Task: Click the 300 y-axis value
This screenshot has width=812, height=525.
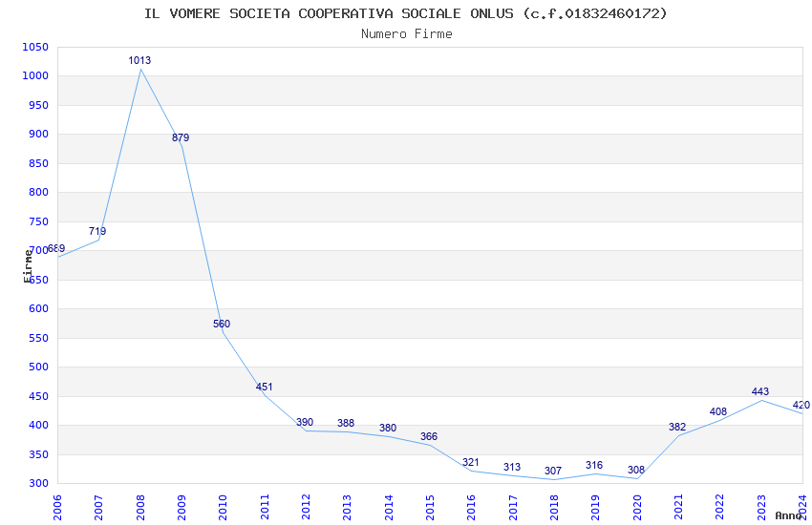Action: click(39, 483)
